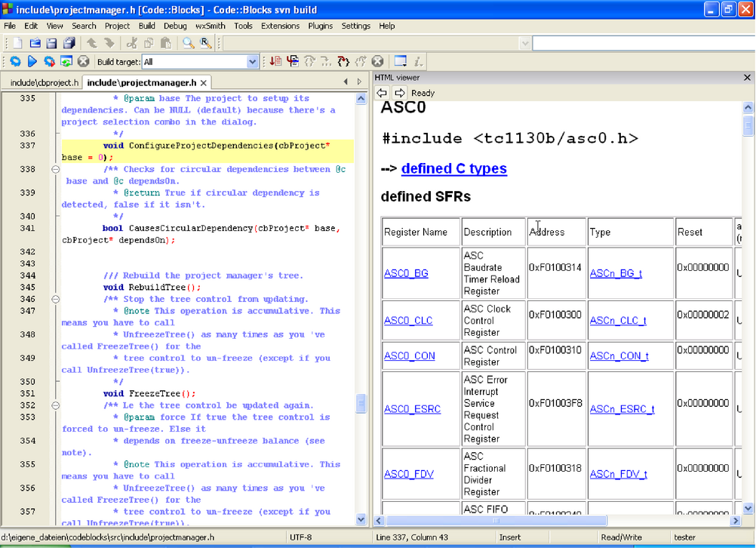Open the Plugins menu

pyautogui.click(x=320, y=26)
